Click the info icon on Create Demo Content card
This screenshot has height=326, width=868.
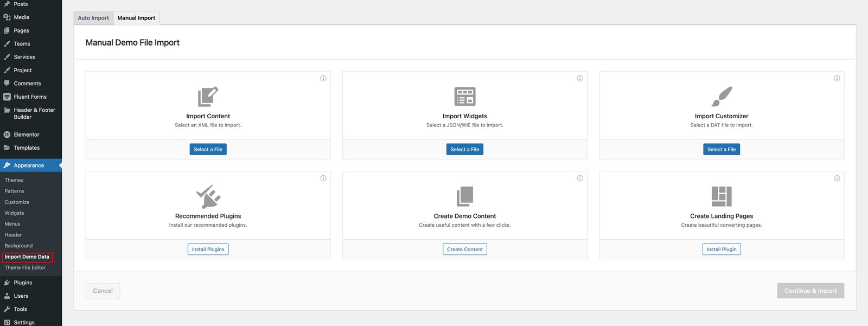tap(580, 178)
